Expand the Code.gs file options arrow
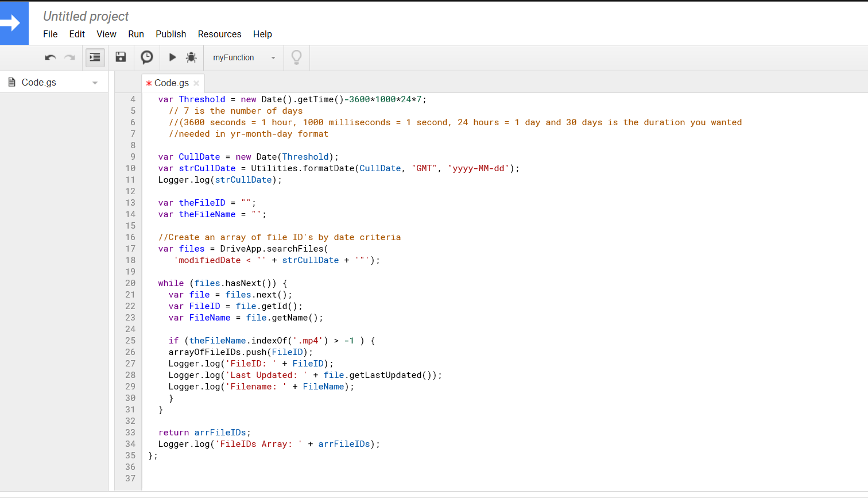Viewport: 868px width, 498px height. point(95,83)
